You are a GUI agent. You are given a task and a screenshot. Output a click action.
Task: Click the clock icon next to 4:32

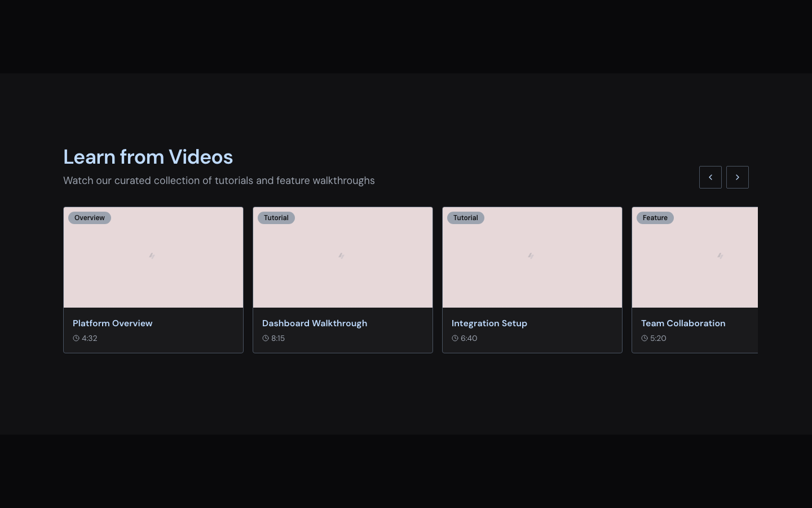coord(76,338)
